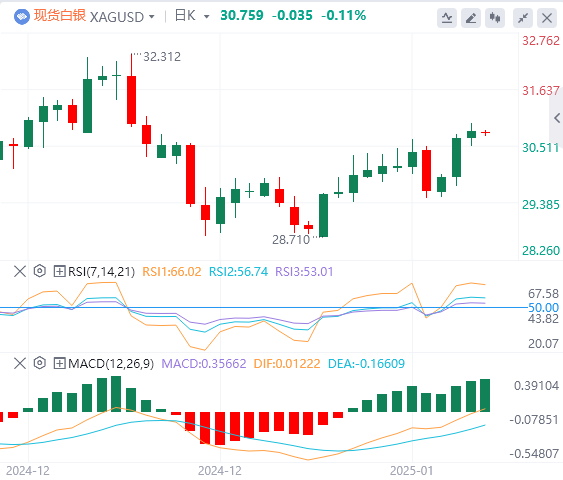The width and height of the screenshot is (563, 480).
Task: Expand the right side panel chevron
Action: pos(557,118)
